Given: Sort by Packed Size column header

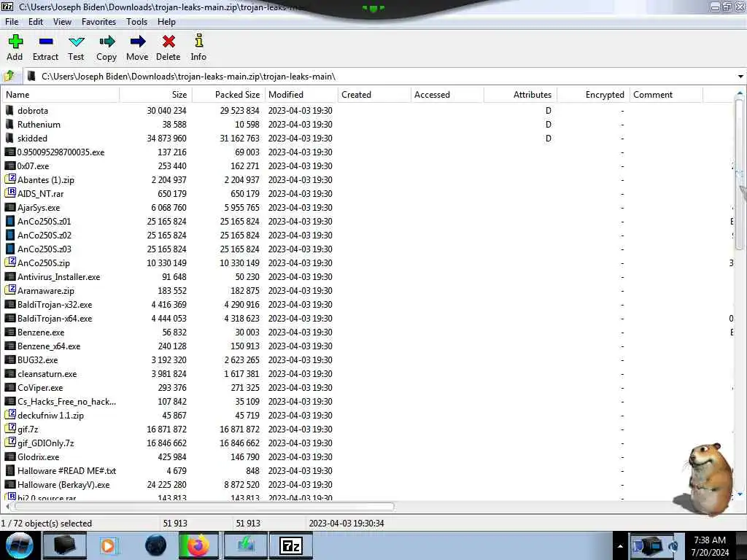Looking at the screenshot, I should click(228, 95).
